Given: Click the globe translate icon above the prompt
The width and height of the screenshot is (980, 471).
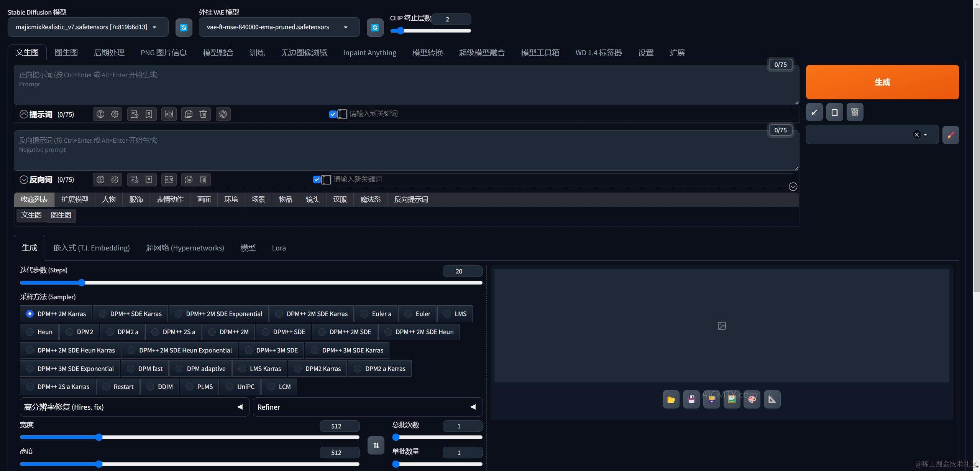Looking at the screenshot, I should tap(100, 114).
